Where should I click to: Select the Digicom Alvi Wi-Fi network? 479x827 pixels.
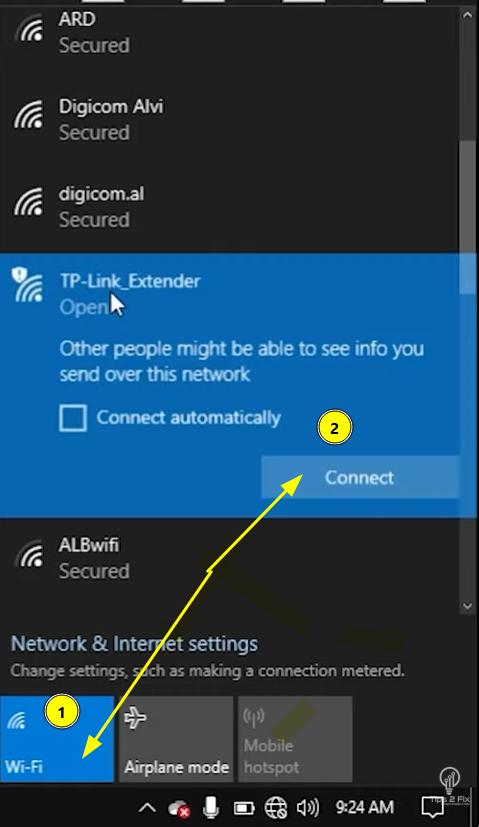[229, 119]
